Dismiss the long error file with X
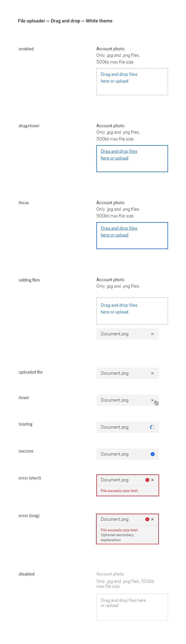The image size is (186, 644). 152,519
